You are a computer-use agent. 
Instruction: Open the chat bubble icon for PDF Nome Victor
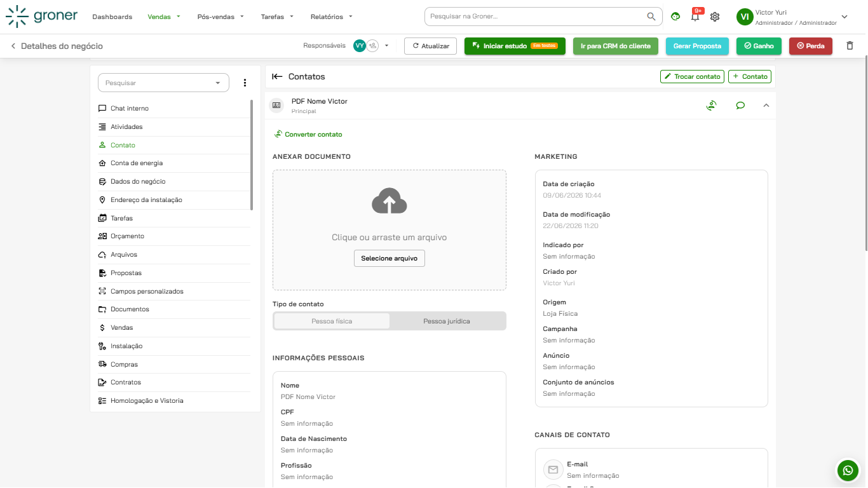(740, 105)
